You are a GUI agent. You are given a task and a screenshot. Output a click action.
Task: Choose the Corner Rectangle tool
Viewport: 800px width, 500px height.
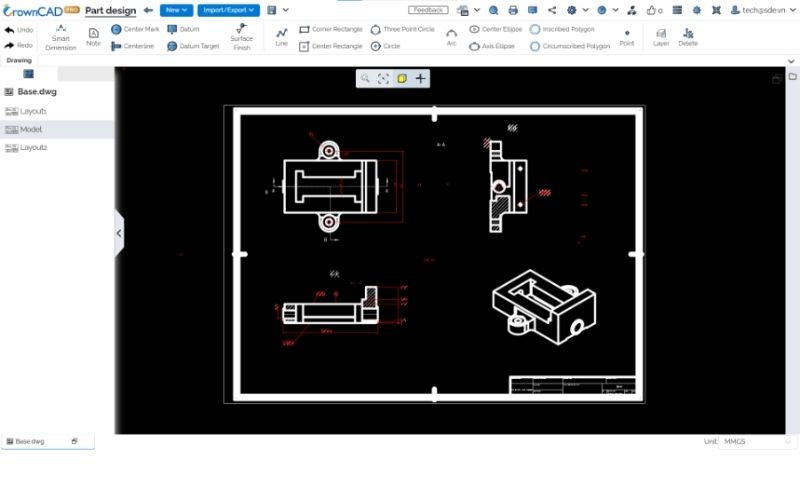(x=331, y=30)
